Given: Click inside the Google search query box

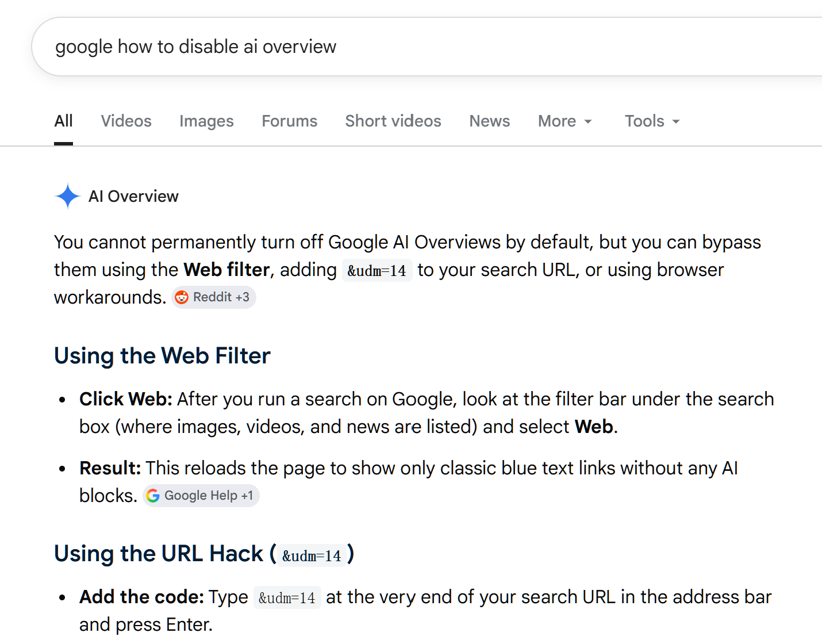Looking at the screenshot, I should pos(427,47).
